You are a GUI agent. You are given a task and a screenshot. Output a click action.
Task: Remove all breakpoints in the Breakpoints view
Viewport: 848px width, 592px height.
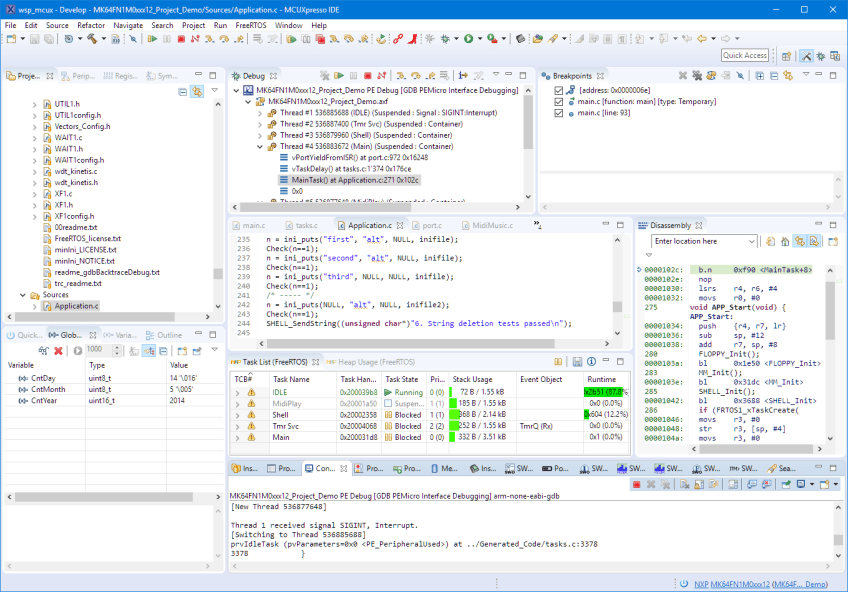(x=697, y=76)
